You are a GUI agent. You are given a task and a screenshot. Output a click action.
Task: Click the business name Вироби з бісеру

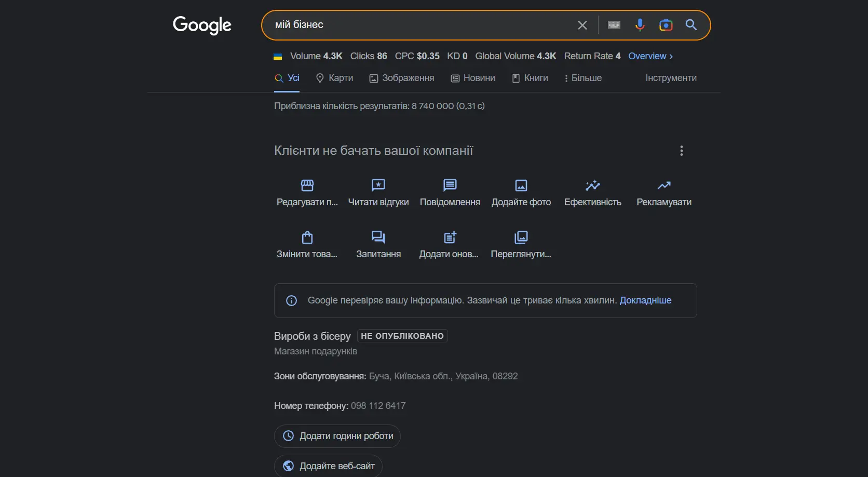pos(313,336)
